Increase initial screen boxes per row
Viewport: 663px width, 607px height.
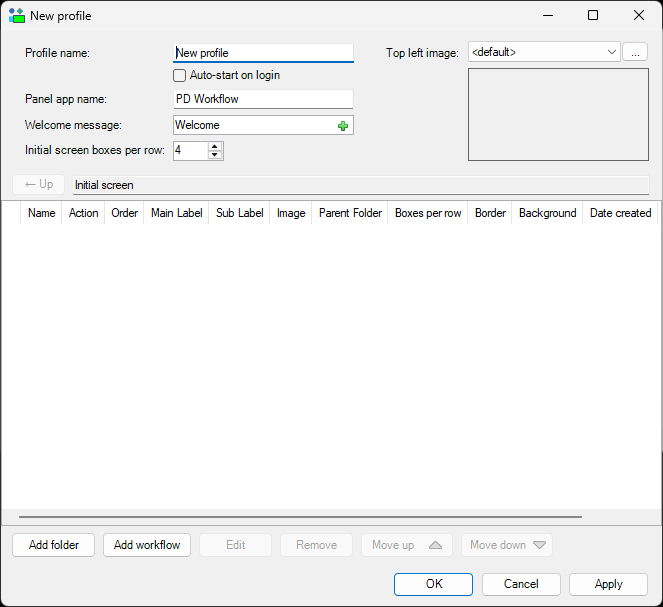215,147
